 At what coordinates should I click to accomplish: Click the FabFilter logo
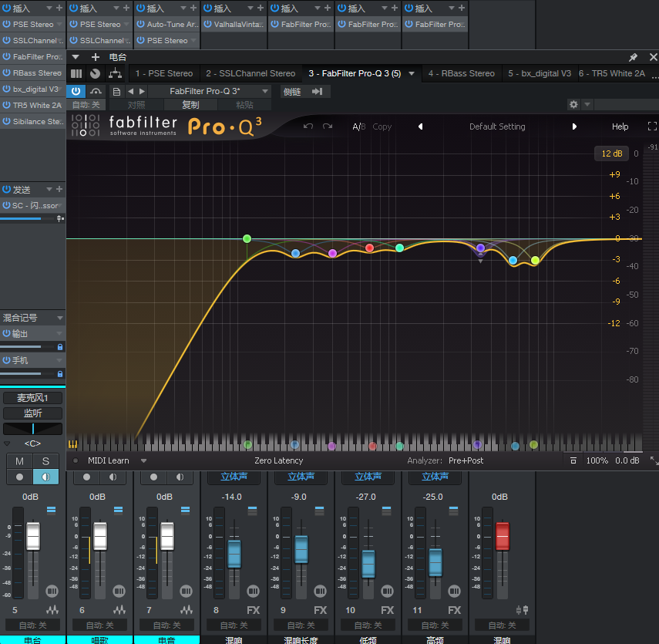pos(86,126)
